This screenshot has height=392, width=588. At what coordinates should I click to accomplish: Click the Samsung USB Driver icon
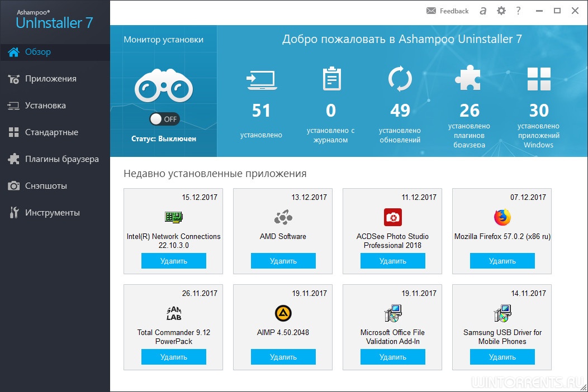(502, 313)
